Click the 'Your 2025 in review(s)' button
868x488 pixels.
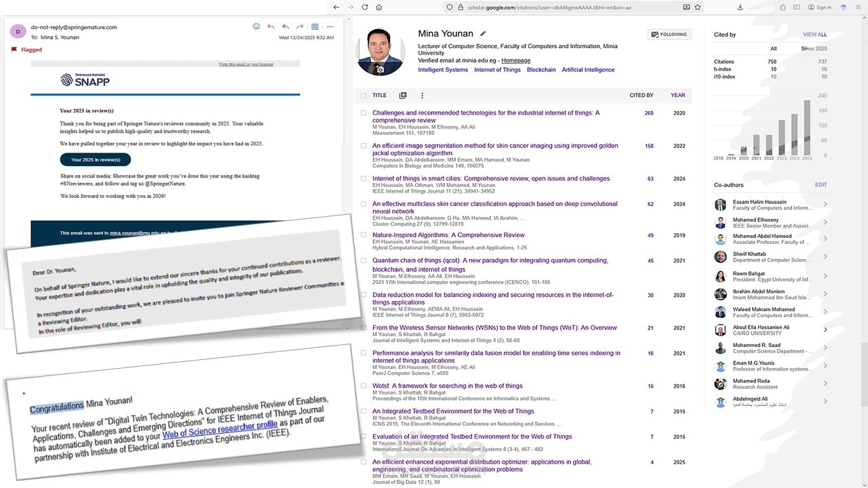pos(96,160)
